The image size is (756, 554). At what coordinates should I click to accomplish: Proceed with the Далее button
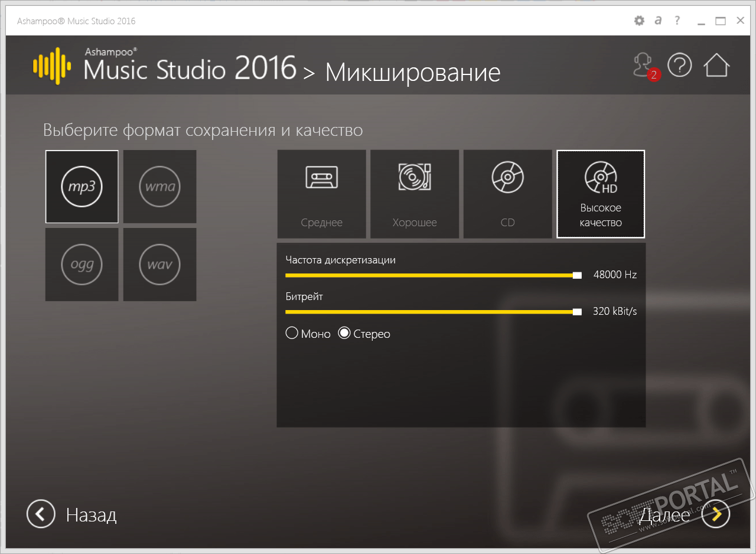(685, 514)
